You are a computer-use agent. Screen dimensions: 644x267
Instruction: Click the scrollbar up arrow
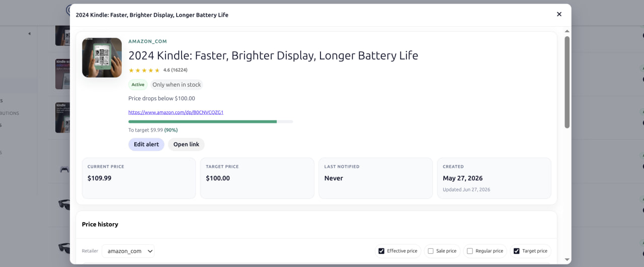pos(567,31)
